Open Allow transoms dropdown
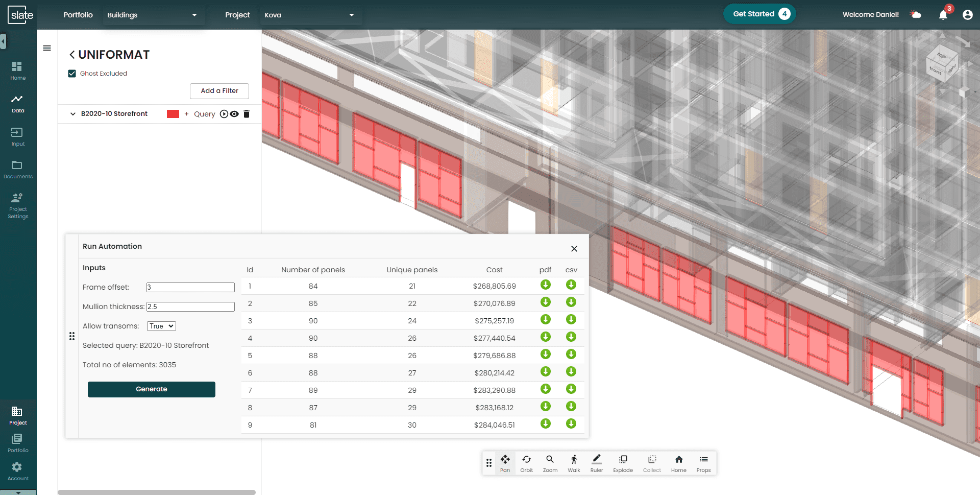The width and height of the screenshot is (980, 495). point(161,326)
